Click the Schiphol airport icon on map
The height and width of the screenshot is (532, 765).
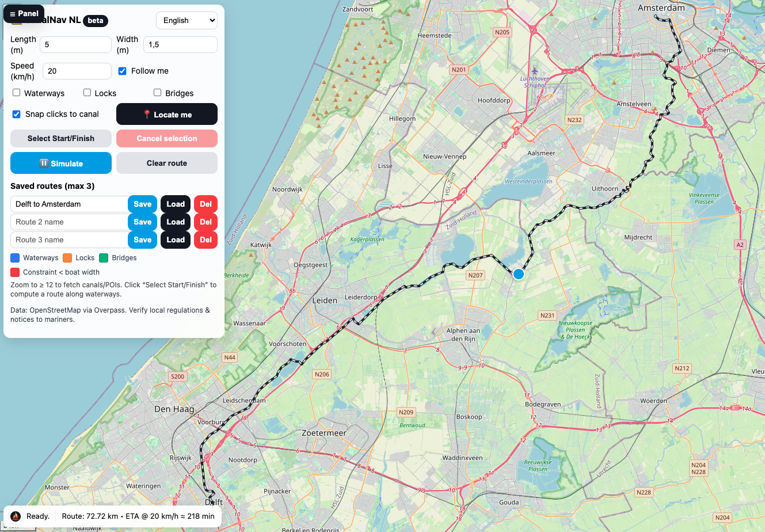pos(534,71)
